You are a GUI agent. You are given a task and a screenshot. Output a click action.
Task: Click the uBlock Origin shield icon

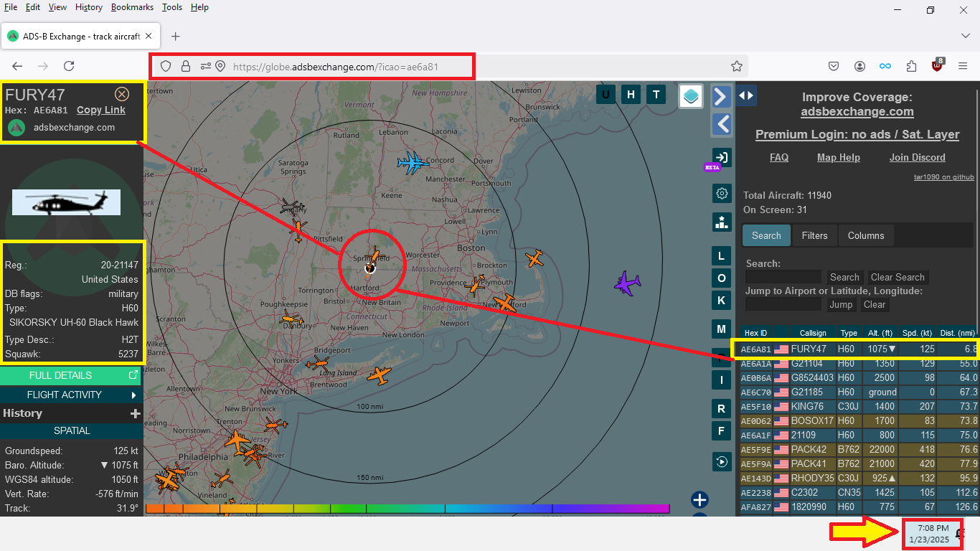click(x=937, y=65)
